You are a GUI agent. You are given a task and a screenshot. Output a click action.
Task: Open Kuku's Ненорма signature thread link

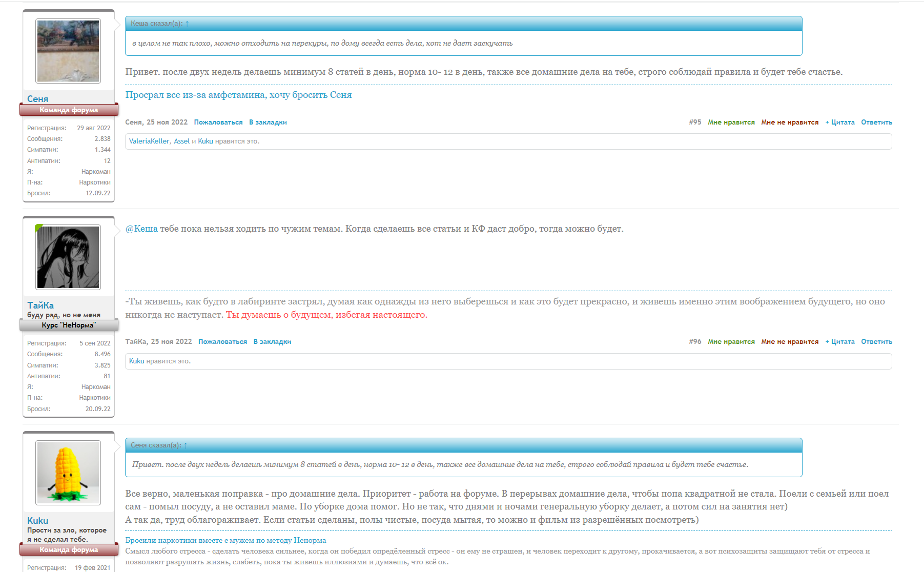pyautogui.click(x=225, y=540)
